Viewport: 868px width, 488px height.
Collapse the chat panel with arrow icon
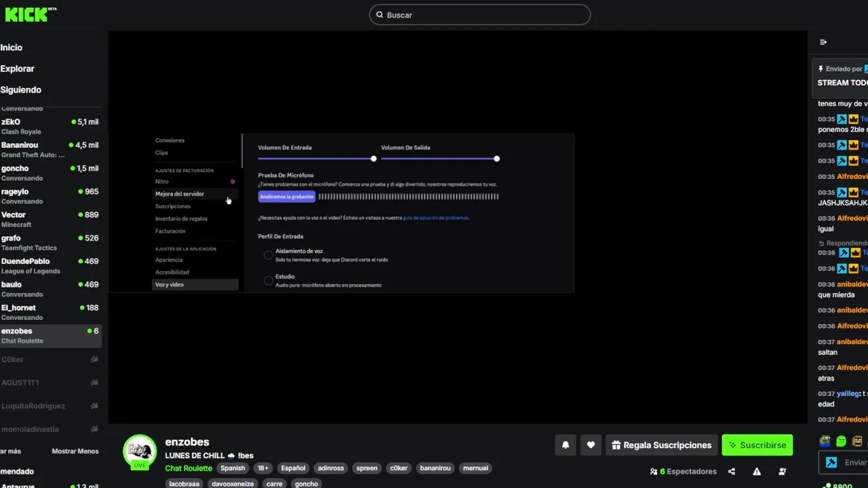(823, 42)
